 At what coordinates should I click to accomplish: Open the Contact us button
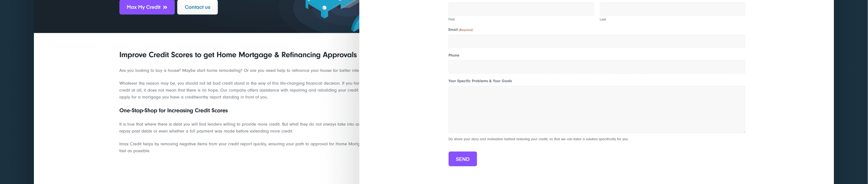click(198, 7)
